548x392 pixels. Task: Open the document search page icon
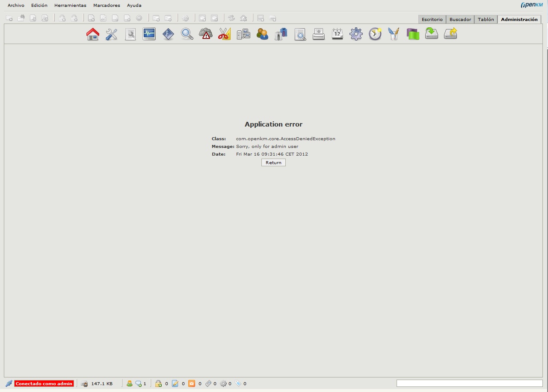click(130, 34)
